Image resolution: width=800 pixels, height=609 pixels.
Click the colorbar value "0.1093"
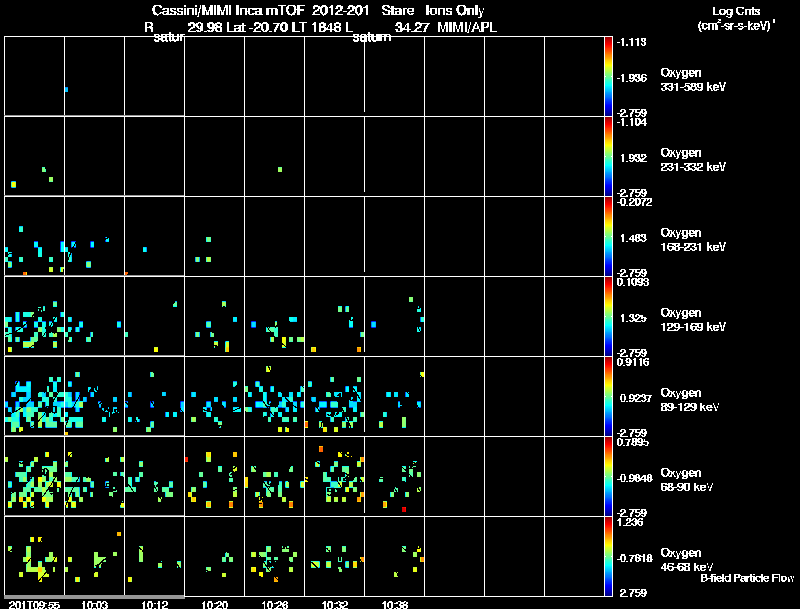633,282
